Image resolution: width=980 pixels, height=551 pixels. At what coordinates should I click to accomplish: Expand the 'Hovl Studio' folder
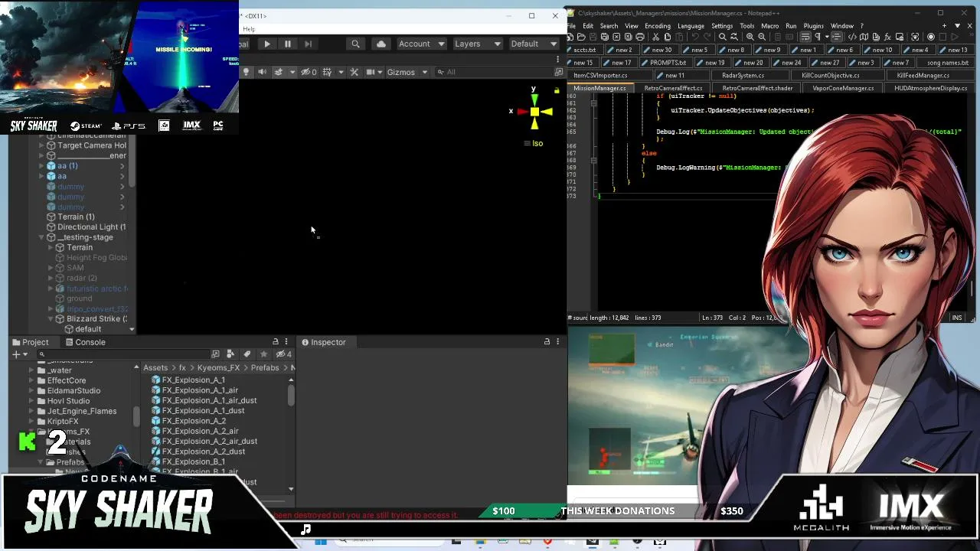[31, 401]
